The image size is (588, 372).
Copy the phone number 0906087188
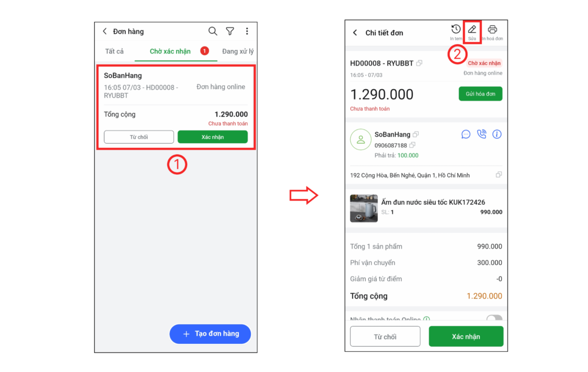click(412, 145)
